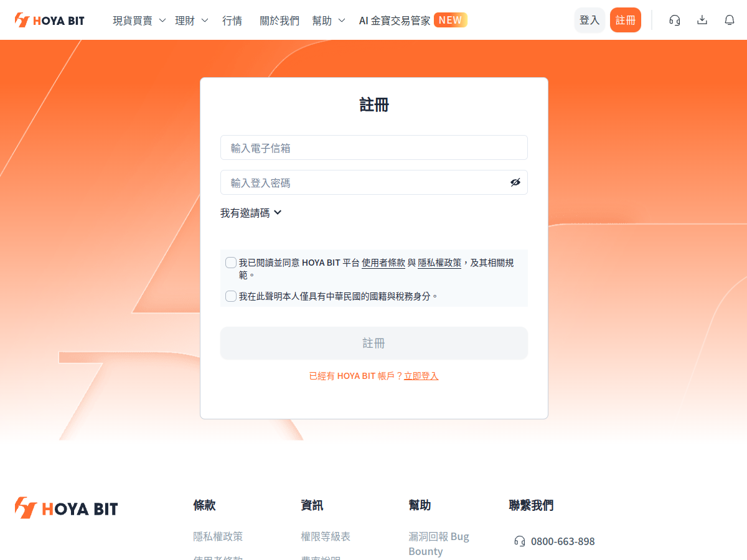This screenshot has width=747, height=560.
Task: Click the footer HOYA BIT logo
Action: pos(66,508)
